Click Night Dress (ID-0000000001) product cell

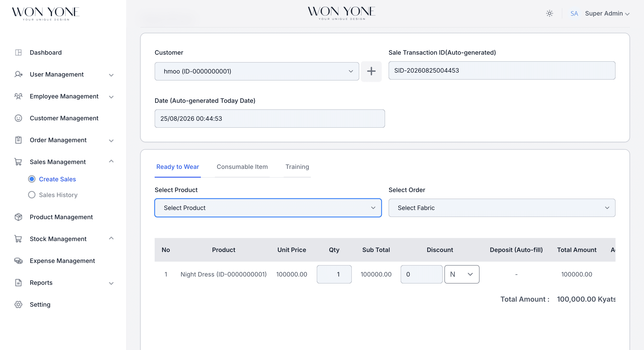(x=223, y=274)
